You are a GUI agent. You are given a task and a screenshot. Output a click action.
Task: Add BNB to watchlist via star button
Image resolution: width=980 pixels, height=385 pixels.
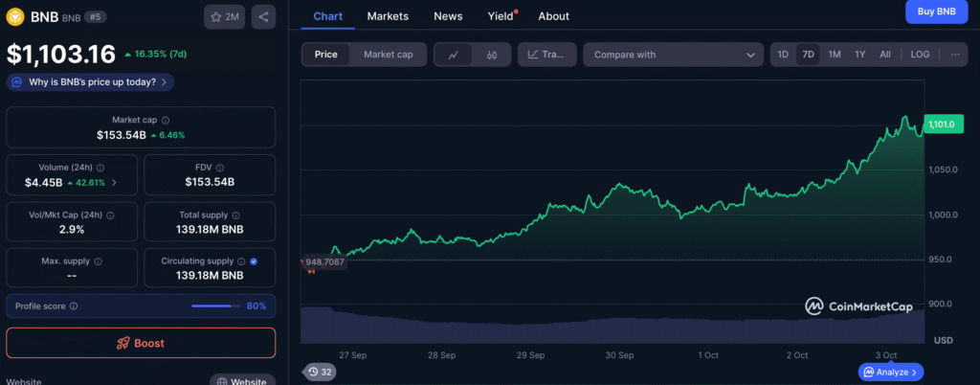point(224,17)
